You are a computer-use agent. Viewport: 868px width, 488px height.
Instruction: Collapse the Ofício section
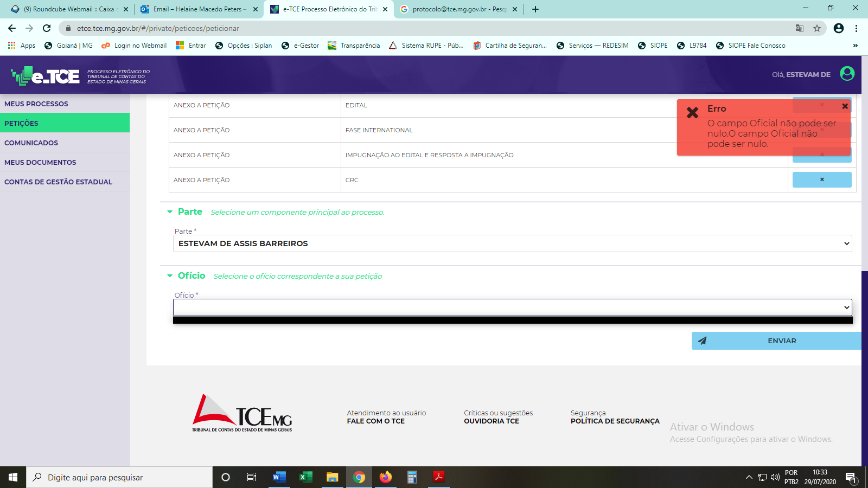[170, 276]
